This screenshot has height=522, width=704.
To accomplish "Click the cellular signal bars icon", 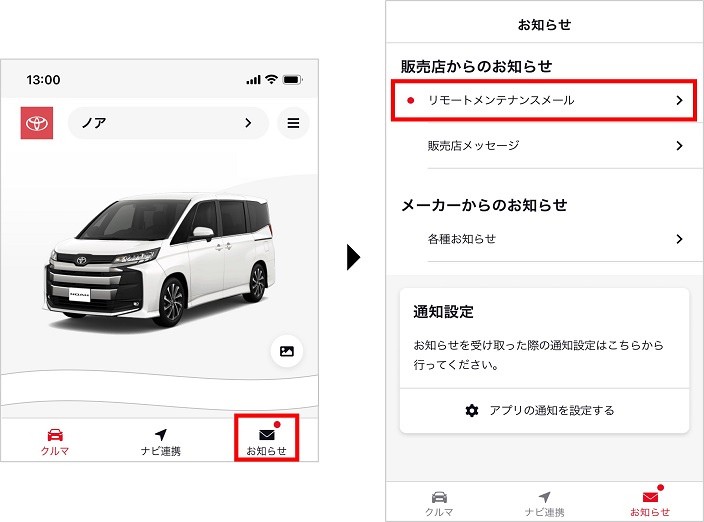I will [x=253, y=80].
